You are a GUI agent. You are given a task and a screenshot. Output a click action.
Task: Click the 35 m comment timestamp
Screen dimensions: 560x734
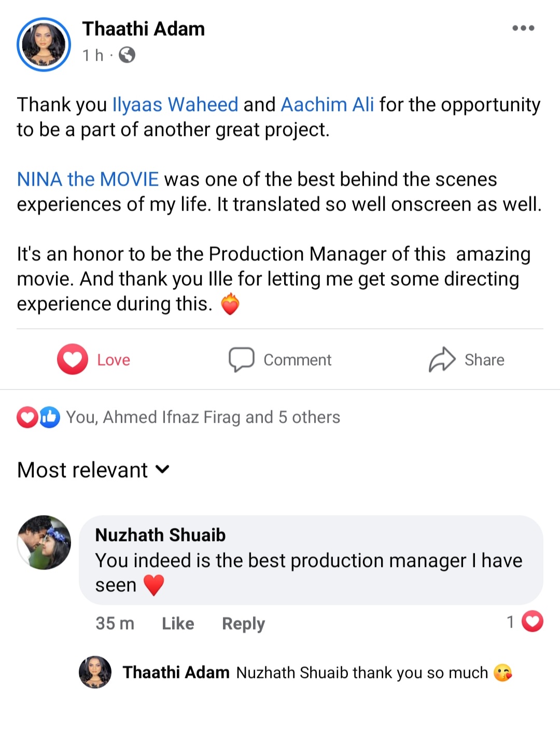[115, 624]
